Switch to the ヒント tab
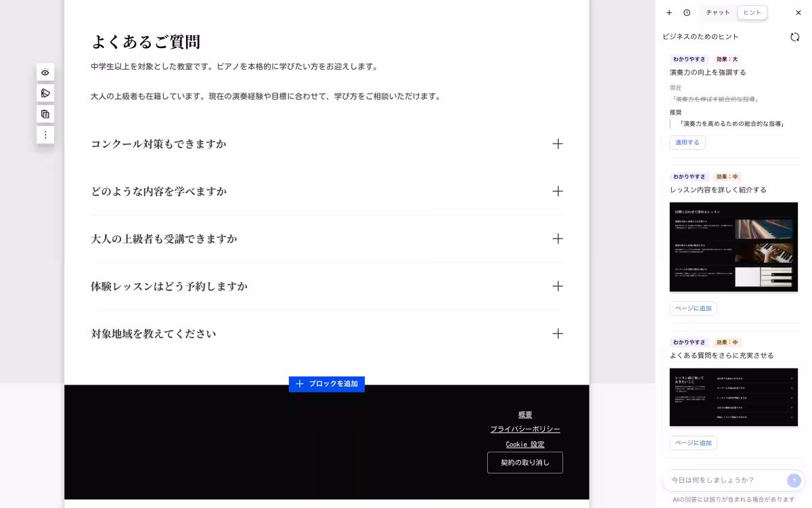The image size is (812, 508). [x=752, y=13]
